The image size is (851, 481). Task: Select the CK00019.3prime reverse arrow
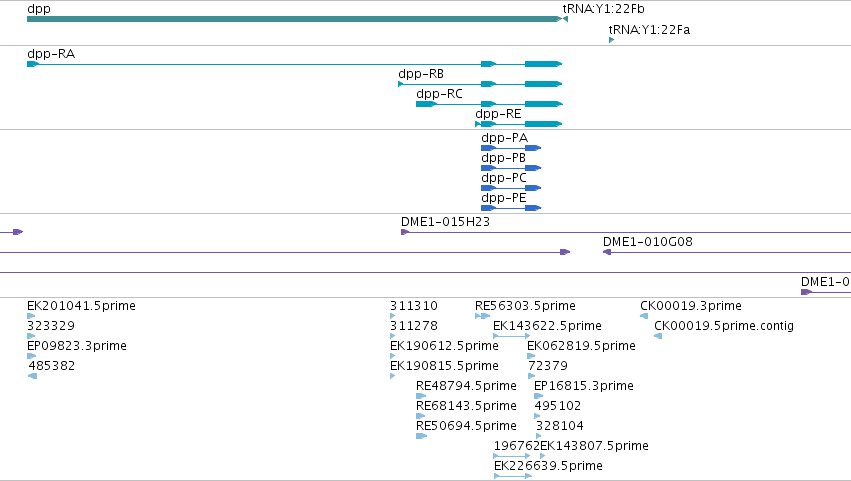pos(644,316)
